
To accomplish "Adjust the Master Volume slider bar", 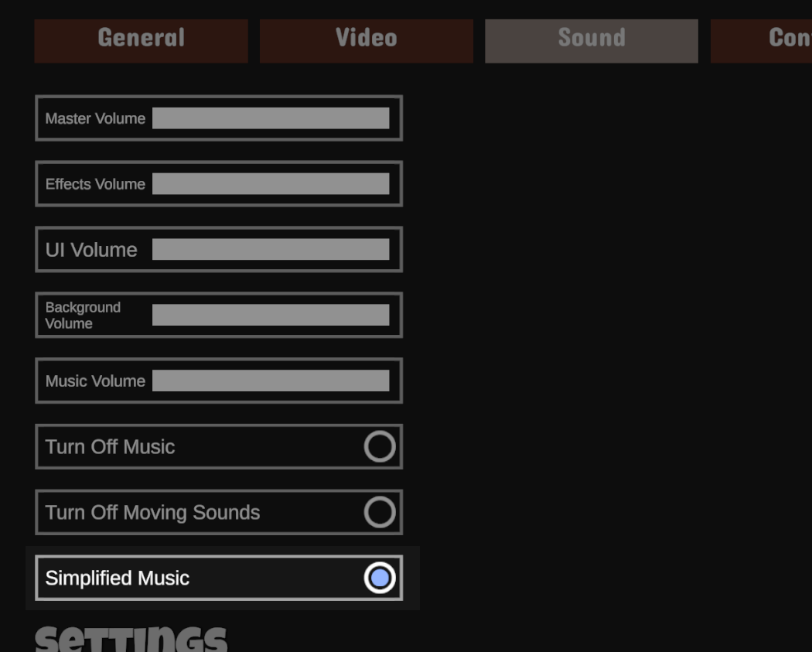I will pos(271,118).
